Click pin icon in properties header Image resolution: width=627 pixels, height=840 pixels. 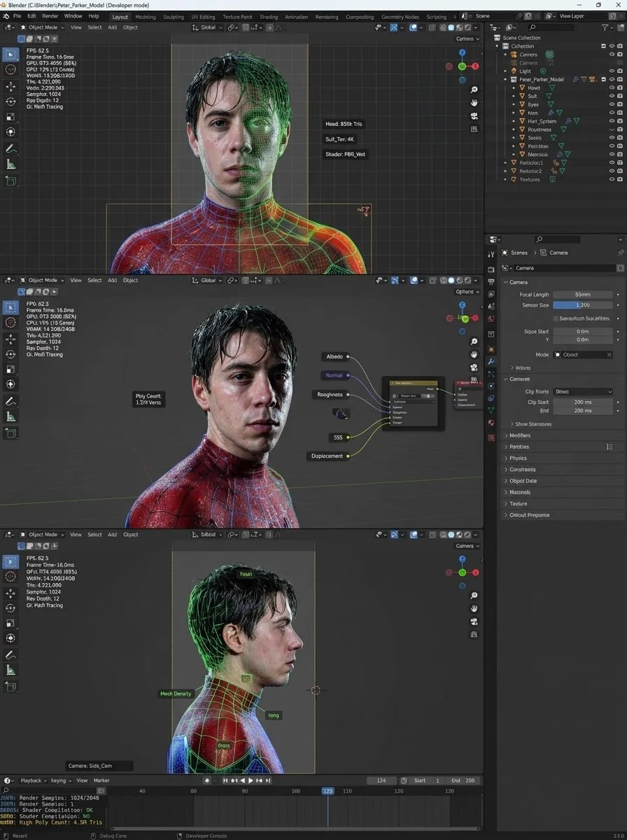620,253
